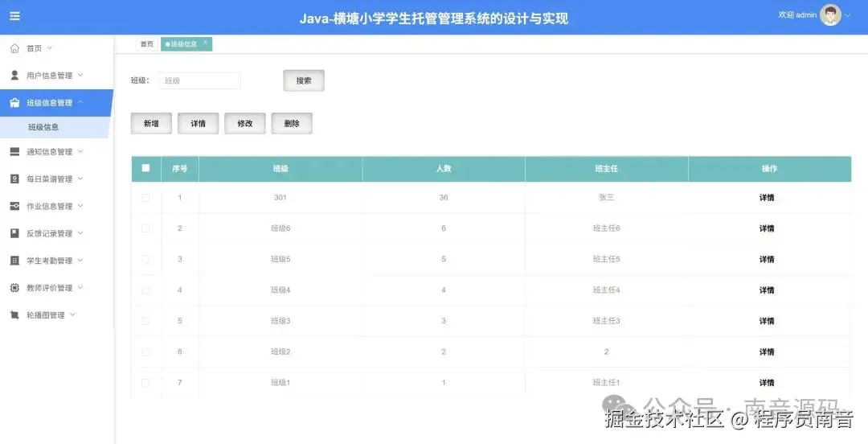Check the row for 班级1
868x444 pixels.
point(145,383)
